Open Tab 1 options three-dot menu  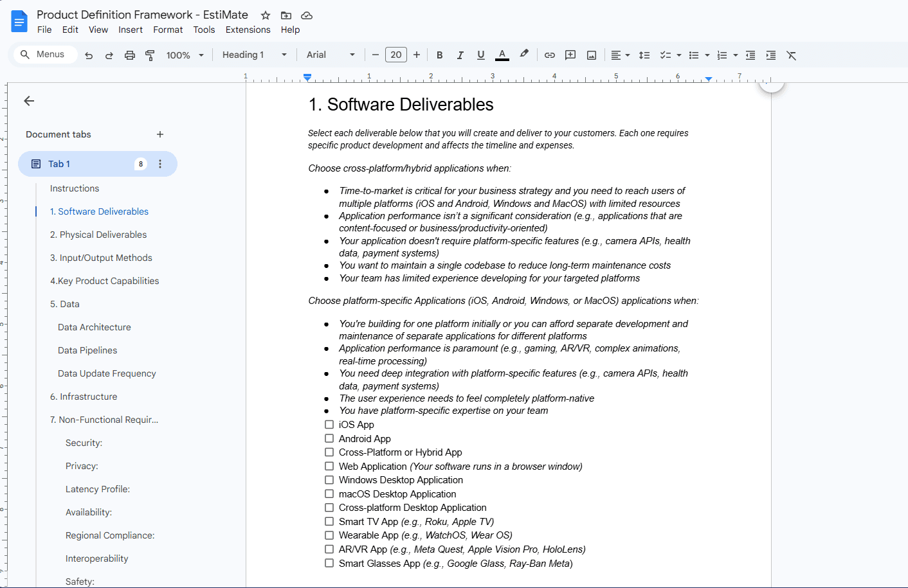click(160, 164)
